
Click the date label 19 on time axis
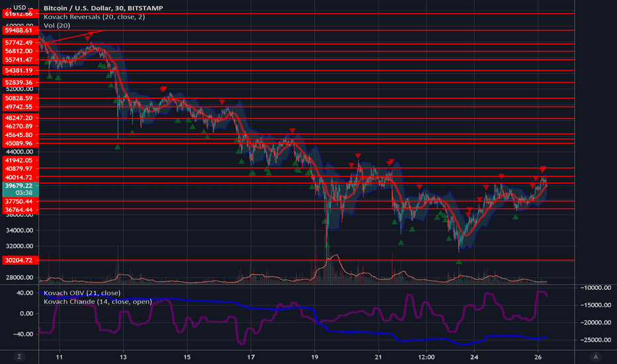click(314, 357)
